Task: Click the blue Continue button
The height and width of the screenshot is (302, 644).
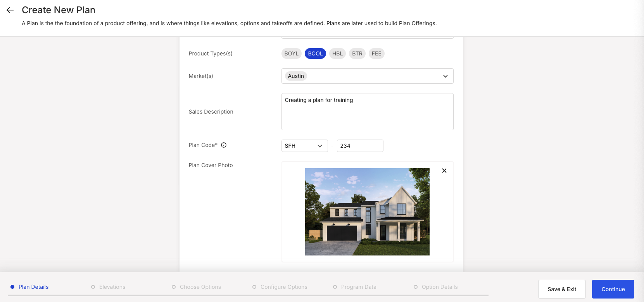Action: coord(613,289)
